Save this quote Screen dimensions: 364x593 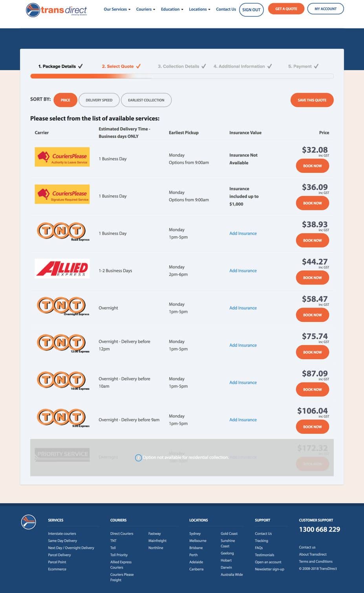pos(312,100)
